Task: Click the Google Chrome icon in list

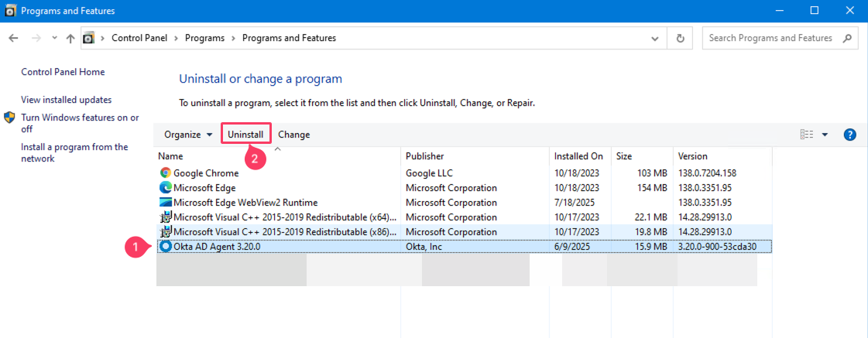Action: click(166, 173)
